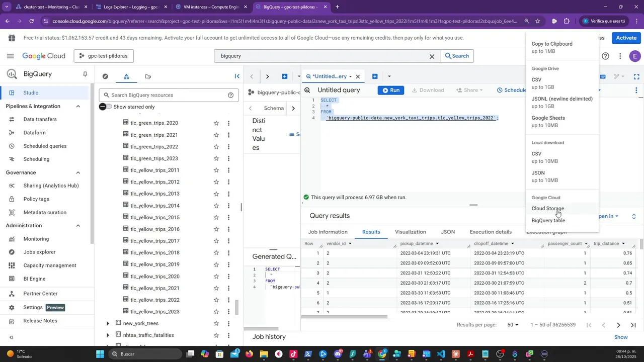Open the Schedule query option
The width and height of the screenshot is (644, 362).
(x=512, y=90)
